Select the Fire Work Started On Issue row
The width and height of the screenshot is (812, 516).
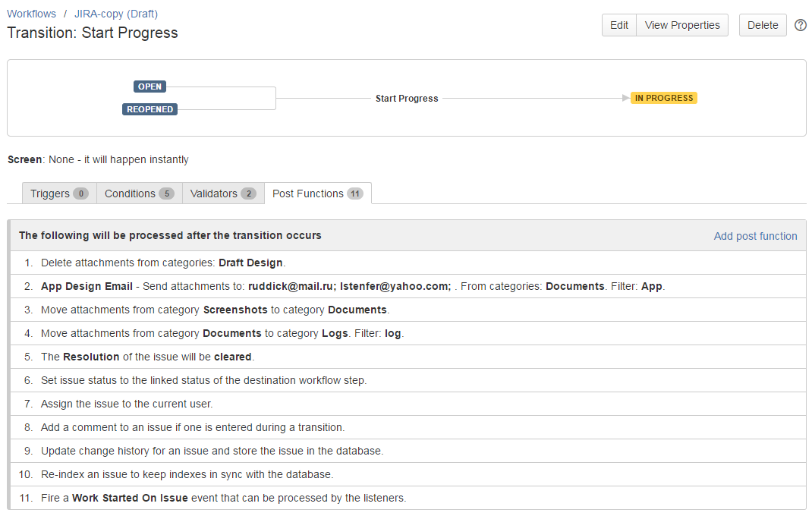coord(224,498)
